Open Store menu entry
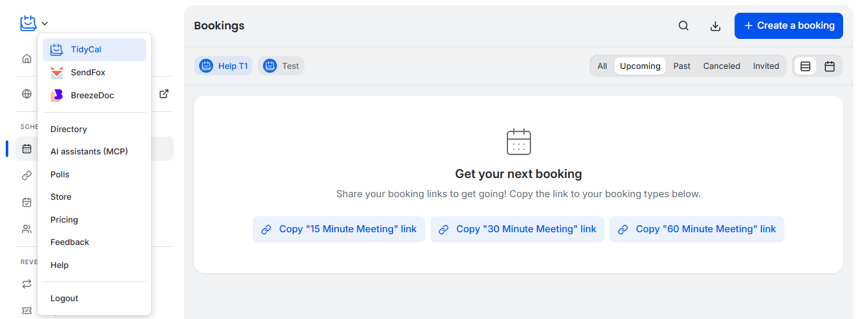The image size is (868, 319). pos(94,197)
